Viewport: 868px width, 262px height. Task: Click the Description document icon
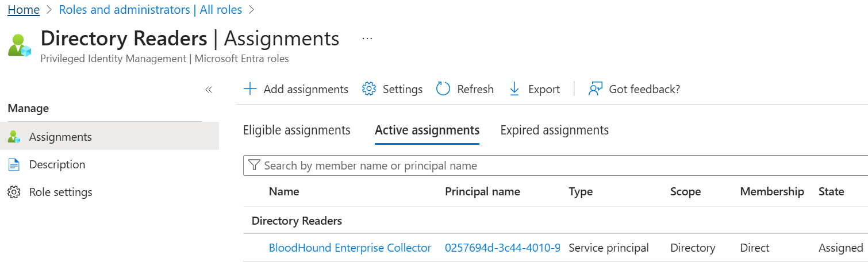tap(14, 165)
